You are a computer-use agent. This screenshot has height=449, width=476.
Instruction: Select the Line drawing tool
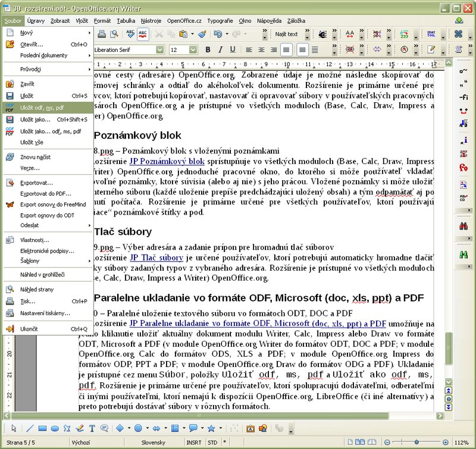click(30, 428)
